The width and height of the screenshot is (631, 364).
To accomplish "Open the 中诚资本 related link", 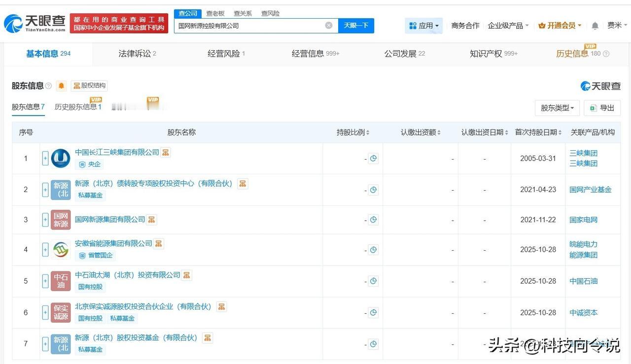I will coord(584,312).
